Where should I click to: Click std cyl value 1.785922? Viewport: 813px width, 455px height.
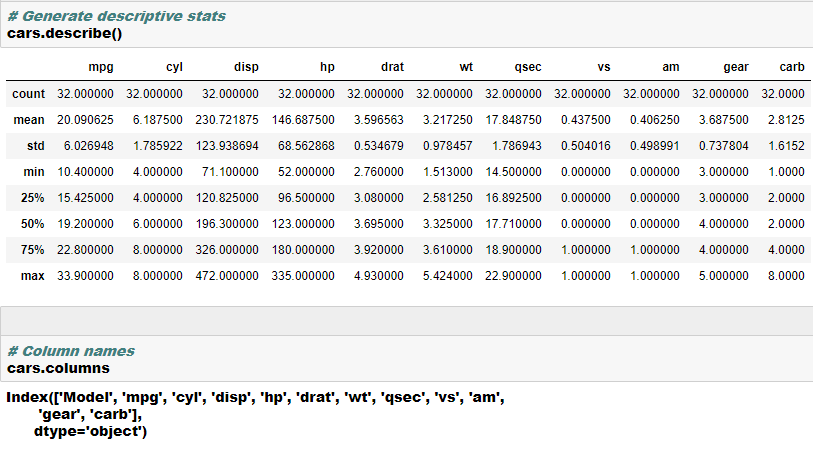(158, 146)
